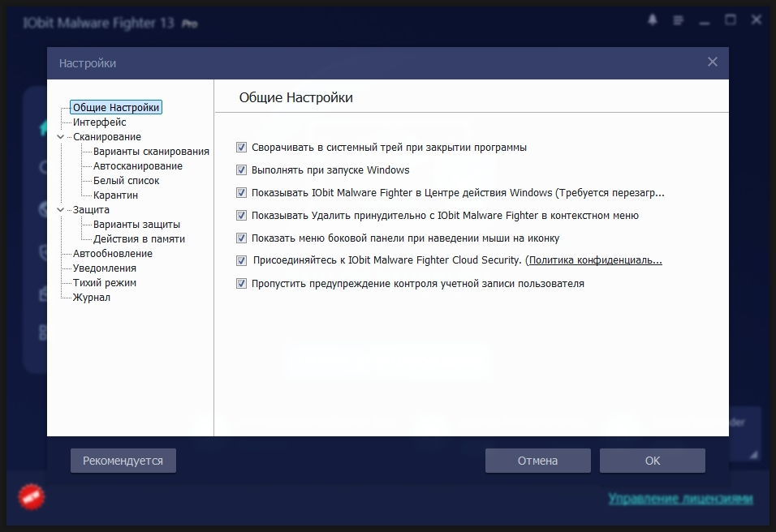The width and height of the screenshot is (776, 532).
Task: Toggle 'Выполнять при запуске Windows' checkbox
Action: pos(241,170)
